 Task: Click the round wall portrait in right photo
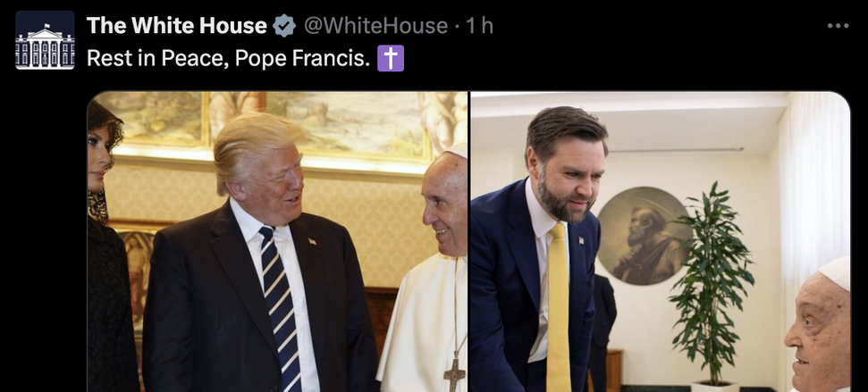coord(642,236)
